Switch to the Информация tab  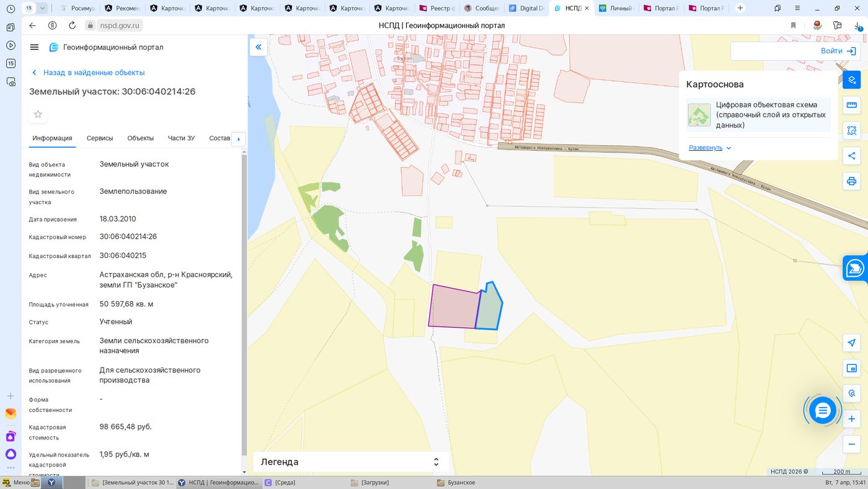[52, 138]
